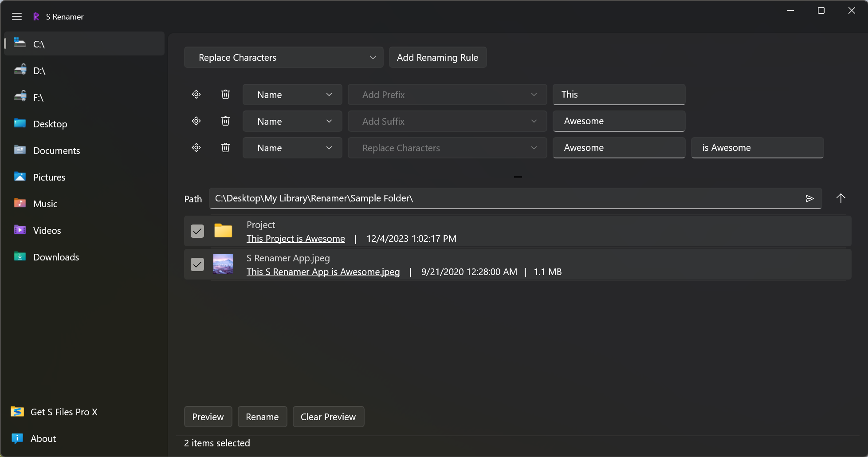Click the 2 items selected status text
The width and height of the screenshot is (868, 457).
click(x=217, y=443)
